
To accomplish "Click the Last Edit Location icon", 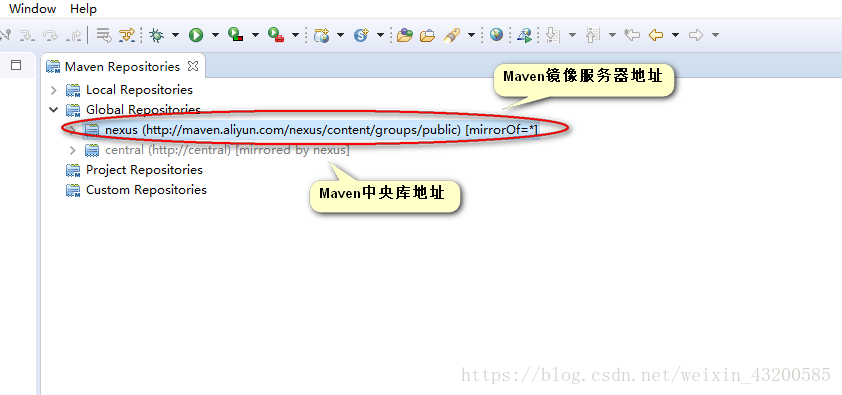I will click(632, 35).
